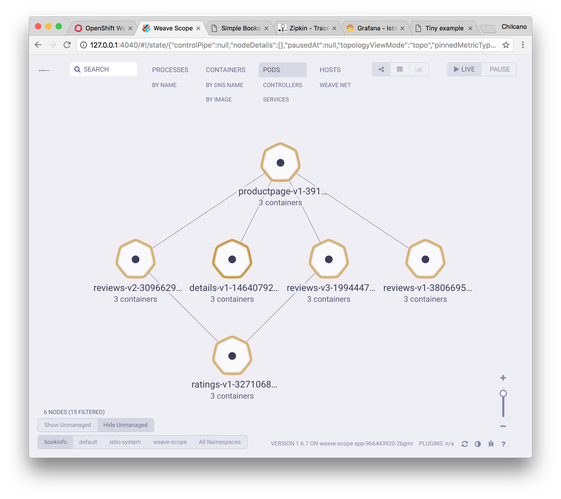Click the Pause button
Image resolution: width=561 pixels, height=499 pixels.
click(x=499, y=69)
